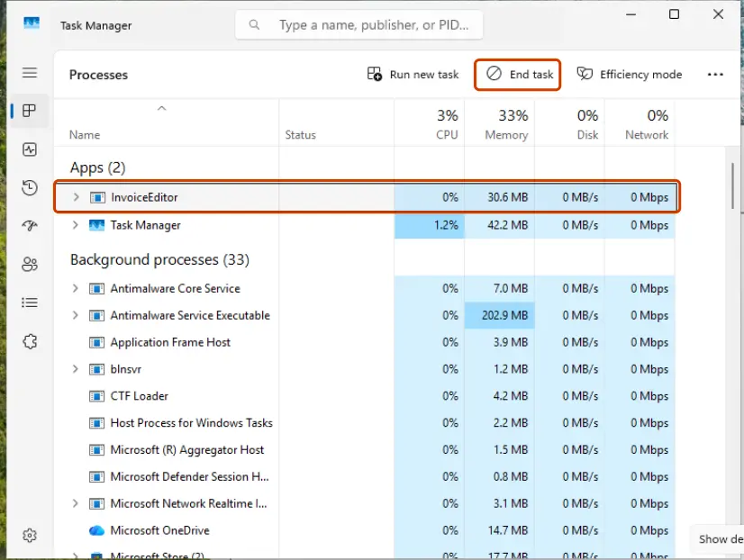Expand Antimalware Core Service group
This screenshot has height=560, width=744.
(75, 288)
